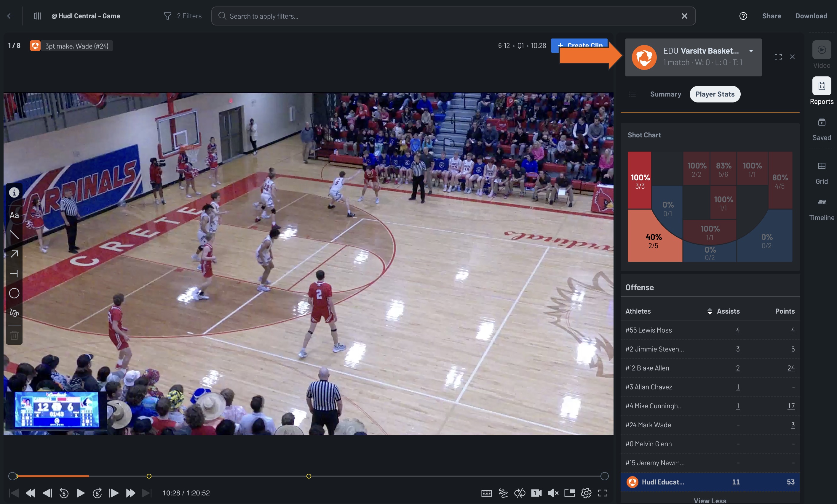This screenshot has width=837, height=504.
Task: Open the Saved sidebar view
Action: [x=822, y=129]
